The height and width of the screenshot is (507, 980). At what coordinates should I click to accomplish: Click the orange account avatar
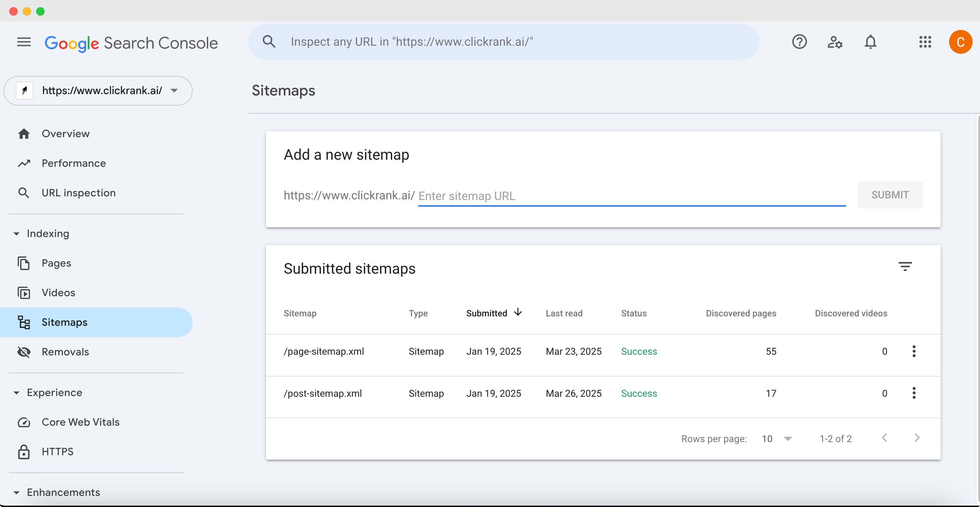[x=960, y=42]
